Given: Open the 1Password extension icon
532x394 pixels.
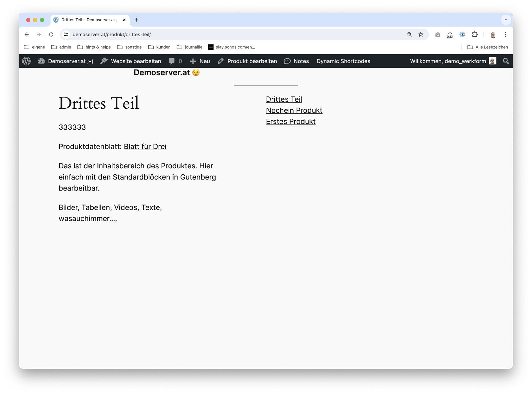Looking at the screenshot, I should point(462,35).
